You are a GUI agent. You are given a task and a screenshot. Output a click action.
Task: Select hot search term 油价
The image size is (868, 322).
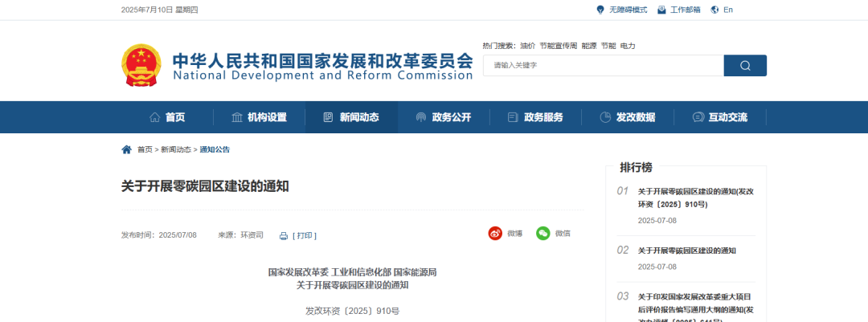527,46
